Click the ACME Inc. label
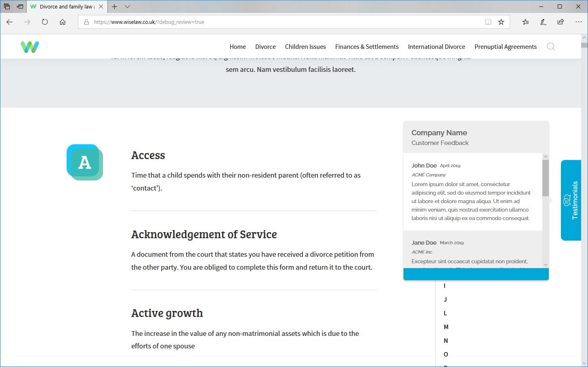Screen dimensions: 588x367 422,252
